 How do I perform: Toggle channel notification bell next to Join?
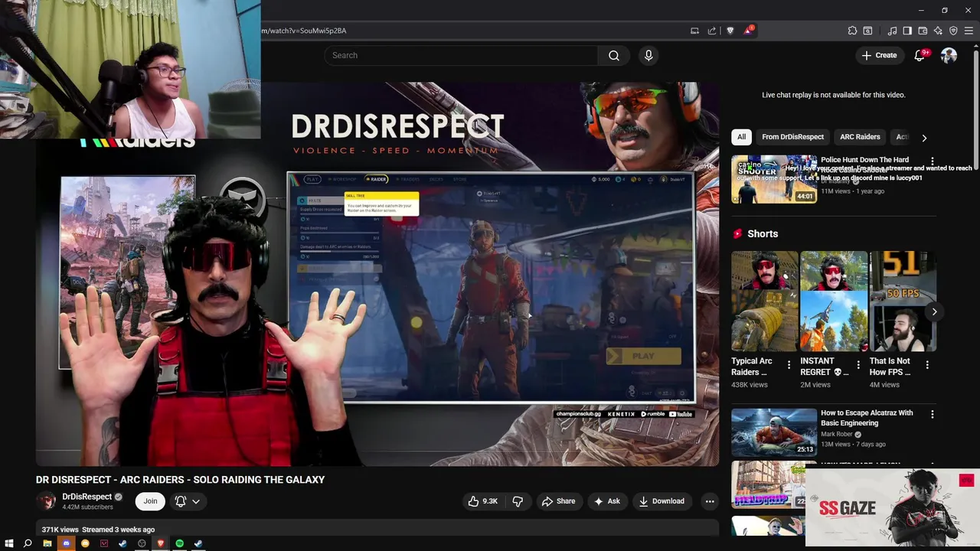pos(181,501)
